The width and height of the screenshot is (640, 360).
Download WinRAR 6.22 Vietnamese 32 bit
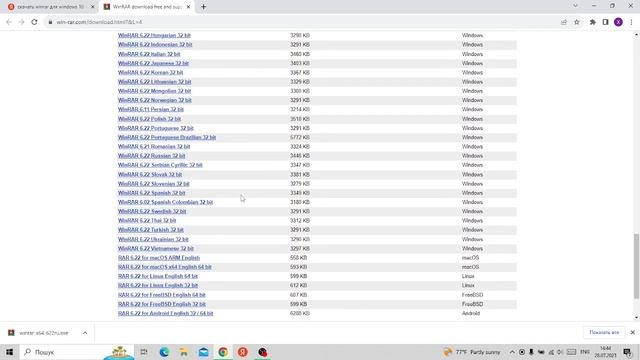pyautogui.click(x=156, y=248)
